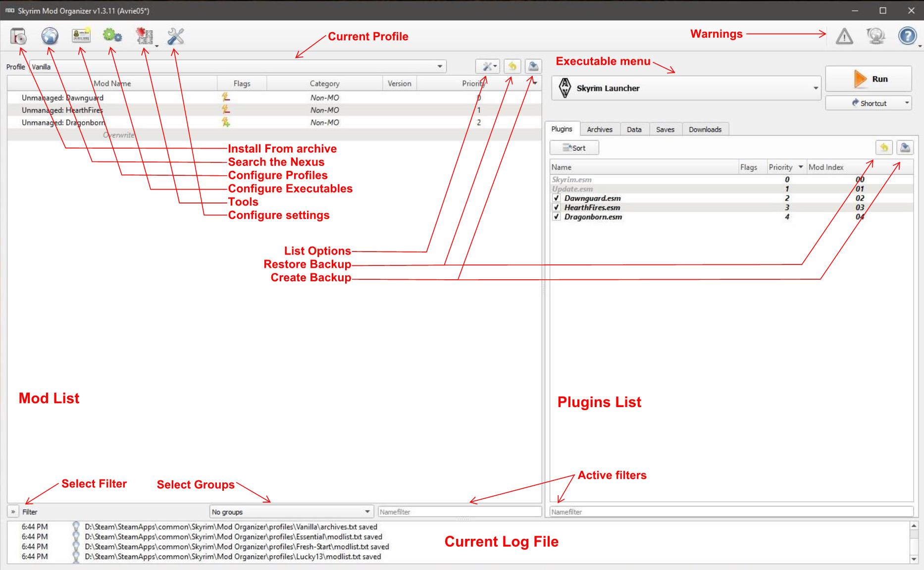
Task: Click the update globe icon beside Warnings
Action: (x=875, y=36)
